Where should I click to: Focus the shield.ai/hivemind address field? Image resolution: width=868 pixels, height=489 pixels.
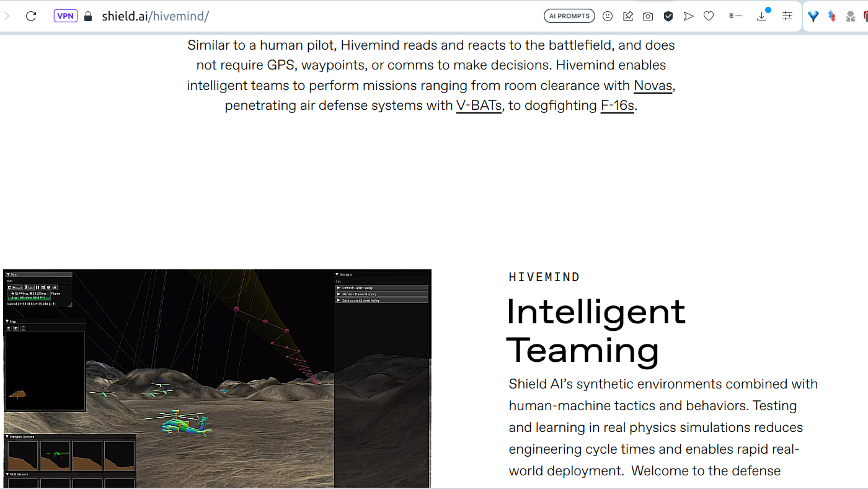pos(155,16)
